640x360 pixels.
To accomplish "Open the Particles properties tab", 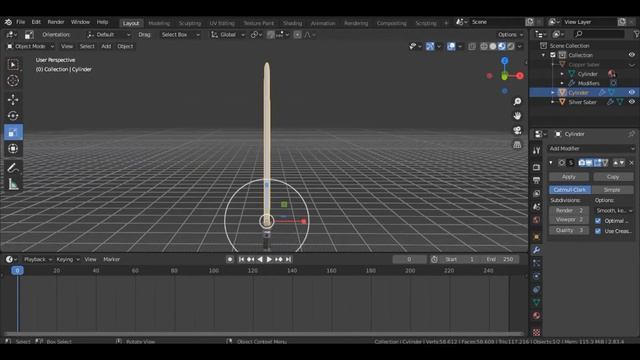I will click(536, 263).
